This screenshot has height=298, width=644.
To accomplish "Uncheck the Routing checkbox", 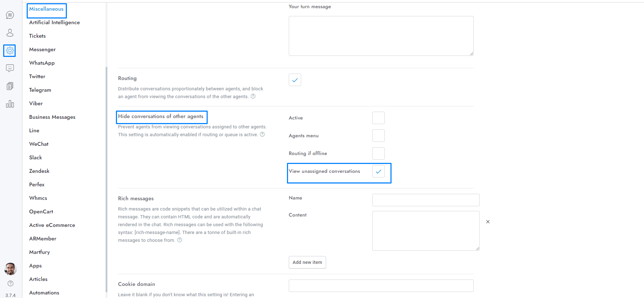I will (295, 80).
